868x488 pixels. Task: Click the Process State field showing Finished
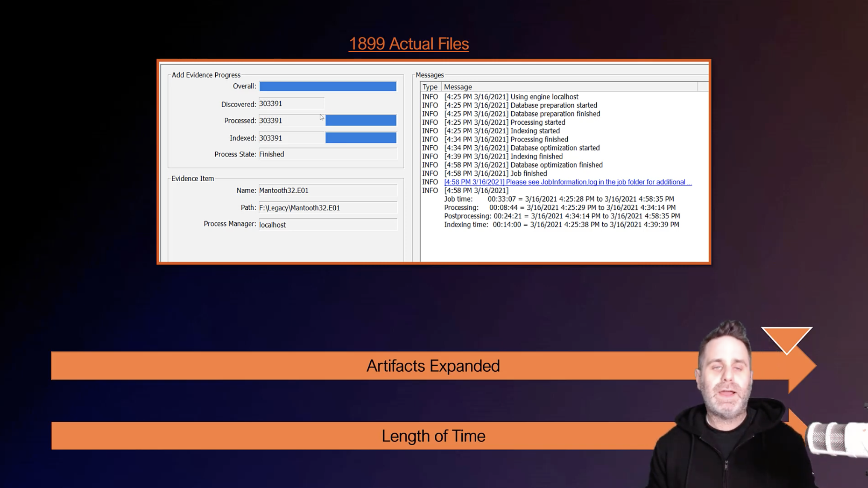pos(327,154)
